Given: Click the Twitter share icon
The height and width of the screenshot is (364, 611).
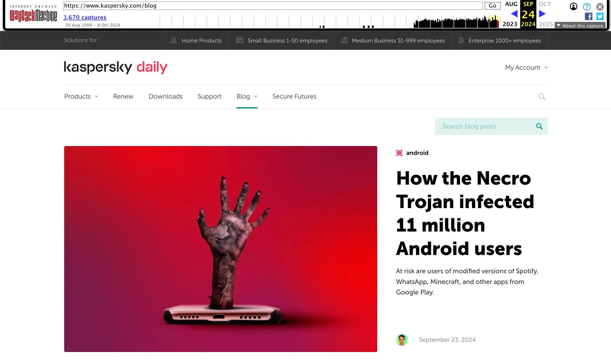Looking at the screenshot, I should click(x=600, y=16).
